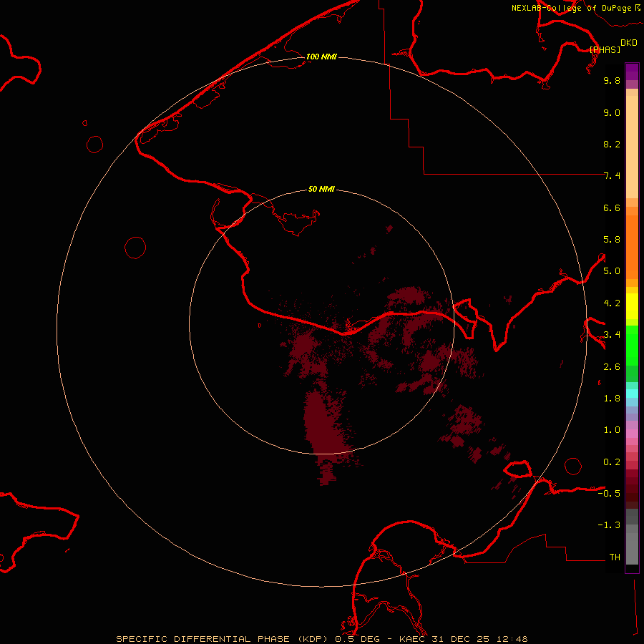Click the [PHAS] units label
Viewport: 644px width, 644px height.
pyautogui.click(x=605, y=49)
